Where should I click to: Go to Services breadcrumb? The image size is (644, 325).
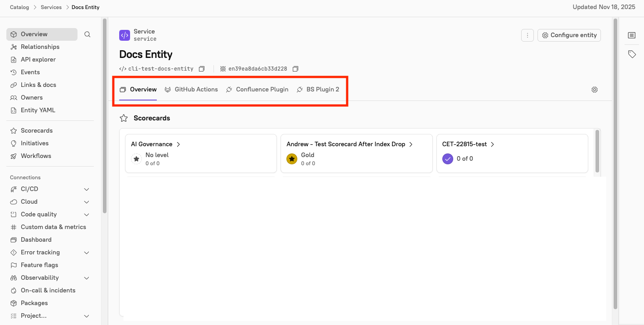pyautogui.click(x=51, y=7)
